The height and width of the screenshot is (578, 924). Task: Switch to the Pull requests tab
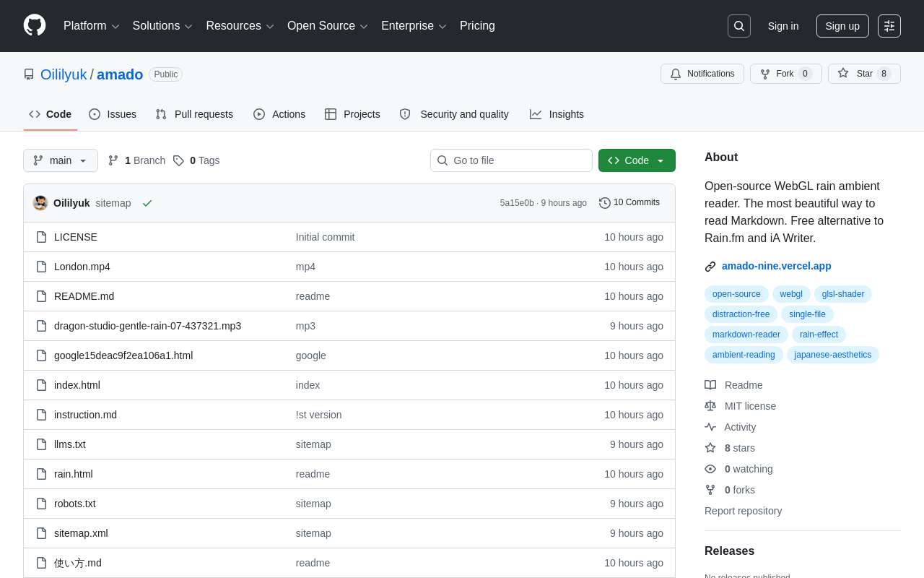pyautogui.click(x=194, y=114)
